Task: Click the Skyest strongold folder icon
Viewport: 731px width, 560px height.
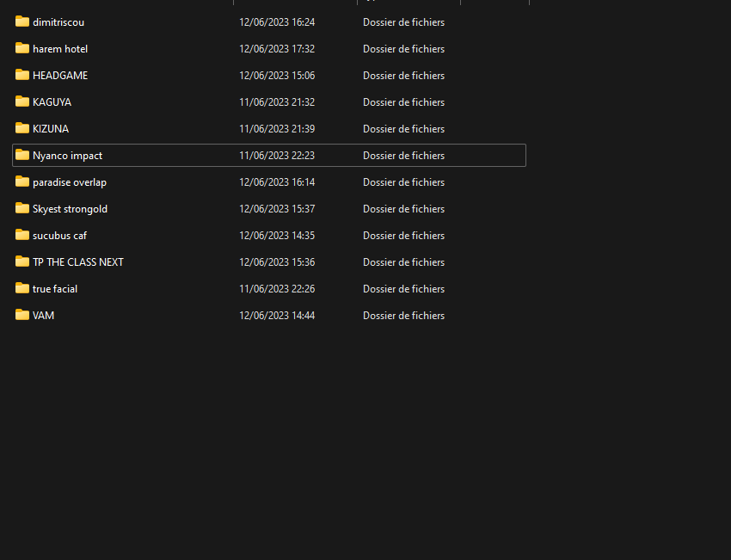Action: coord(22,208)
